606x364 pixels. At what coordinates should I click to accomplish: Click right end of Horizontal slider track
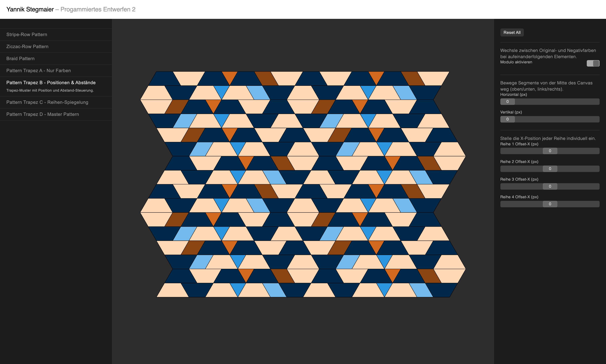tap(597, 102)
